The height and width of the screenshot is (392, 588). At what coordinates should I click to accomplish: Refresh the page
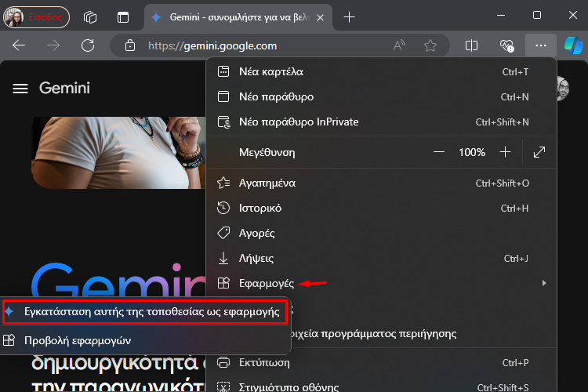pos(88,45)
